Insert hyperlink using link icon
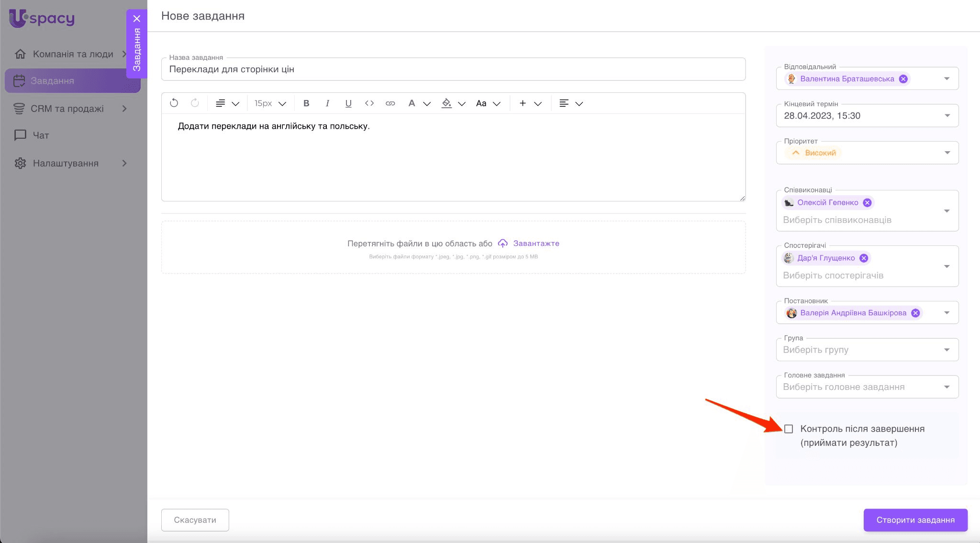The height and width of the screenshot is (543, 980). 390,103
